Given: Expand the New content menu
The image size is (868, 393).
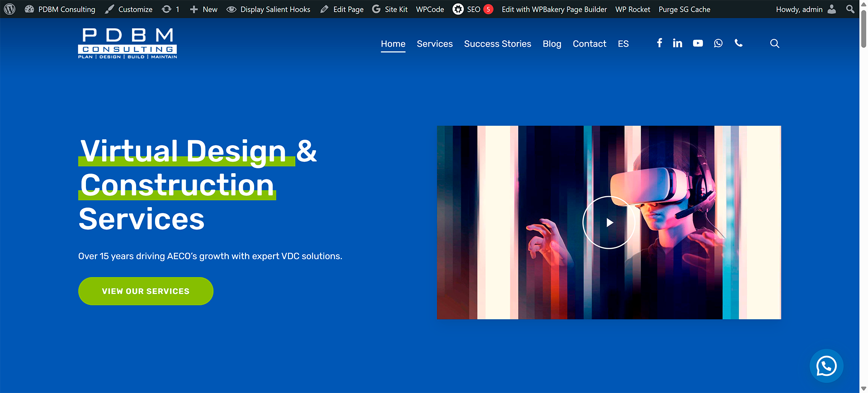Looking at the screenshot, I should (203, 9).
